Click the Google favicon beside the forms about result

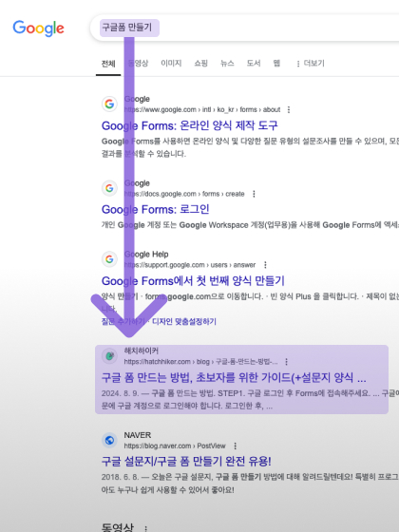point(109,104)
